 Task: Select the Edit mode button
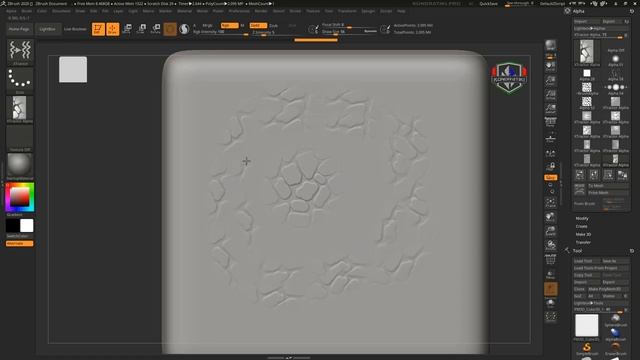[x=98, y=29]
